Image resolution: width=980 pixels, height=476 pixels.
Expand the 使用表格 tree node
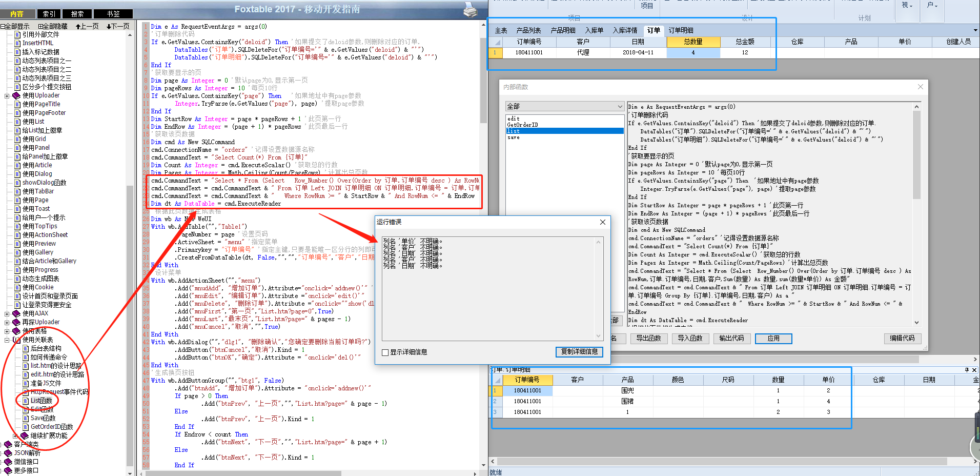coord(7,331)
